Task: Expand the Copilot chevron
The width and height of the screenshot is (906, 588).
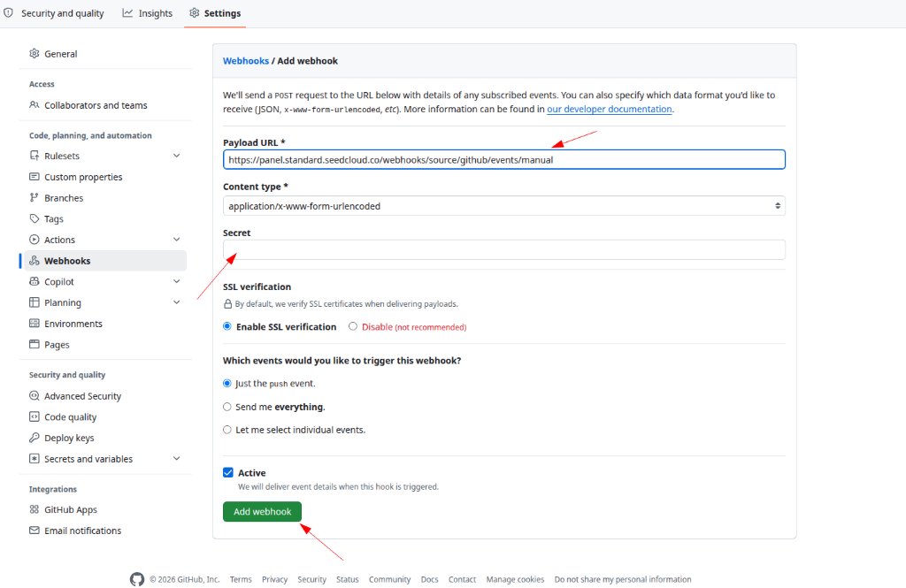Action: click(177, 281)
